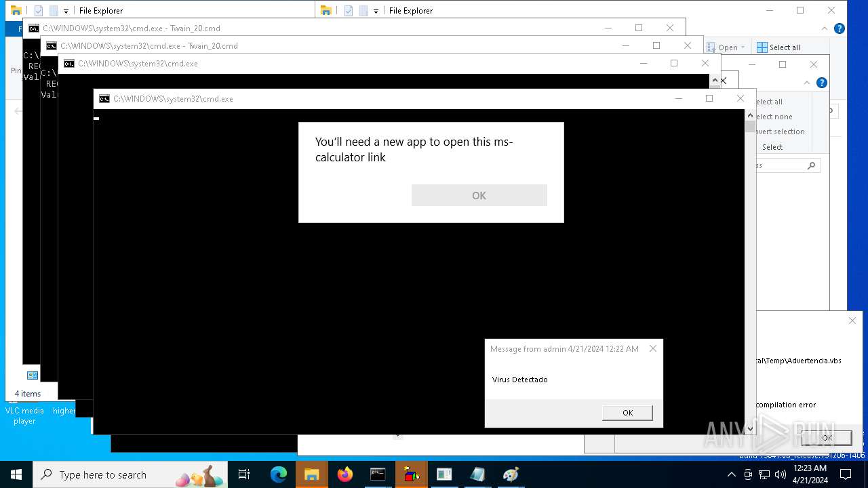This screenshot has height=488, width=868.
Task: Open Help in the middle File Explorer
Action: 840,29
